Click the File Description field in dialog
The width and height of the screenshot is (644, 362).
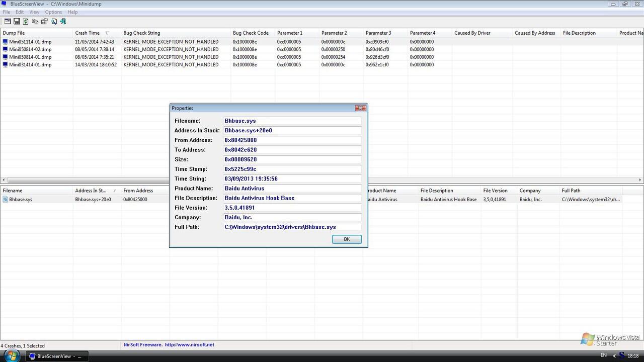[292, 198]
